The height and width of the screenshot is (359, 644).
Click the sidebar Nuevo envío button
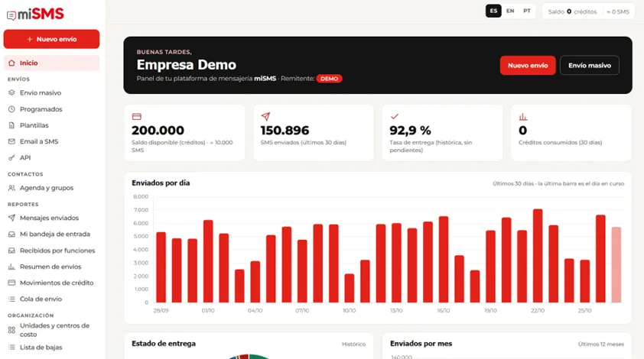tap(51, 39)
